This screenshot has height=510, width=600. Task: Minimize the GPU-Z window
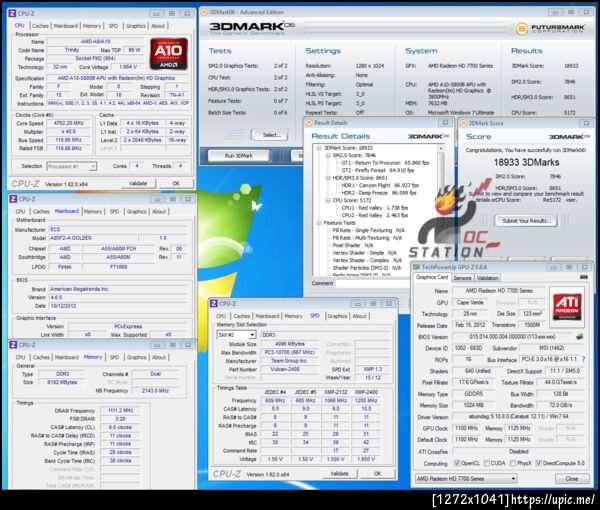click(553, 267)
